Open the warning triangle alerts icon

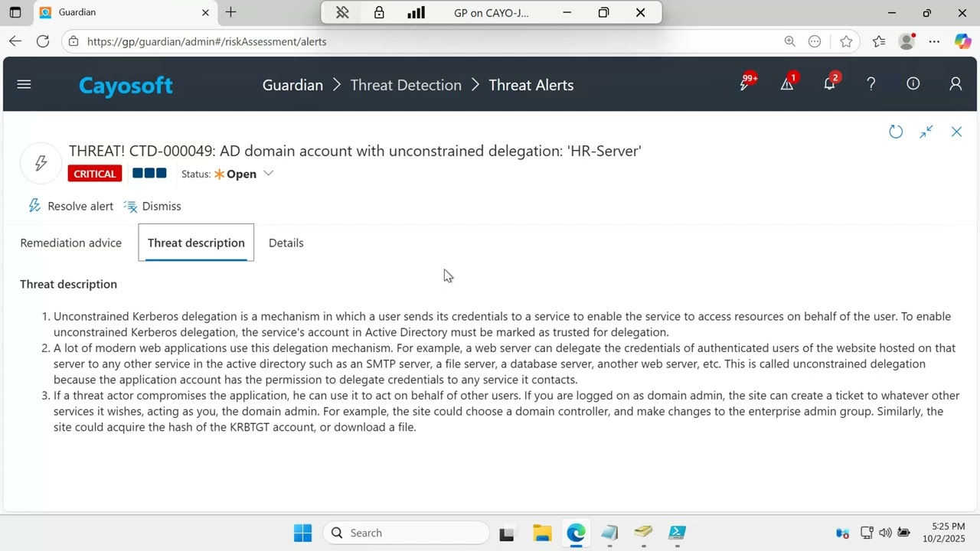(788, 83)
